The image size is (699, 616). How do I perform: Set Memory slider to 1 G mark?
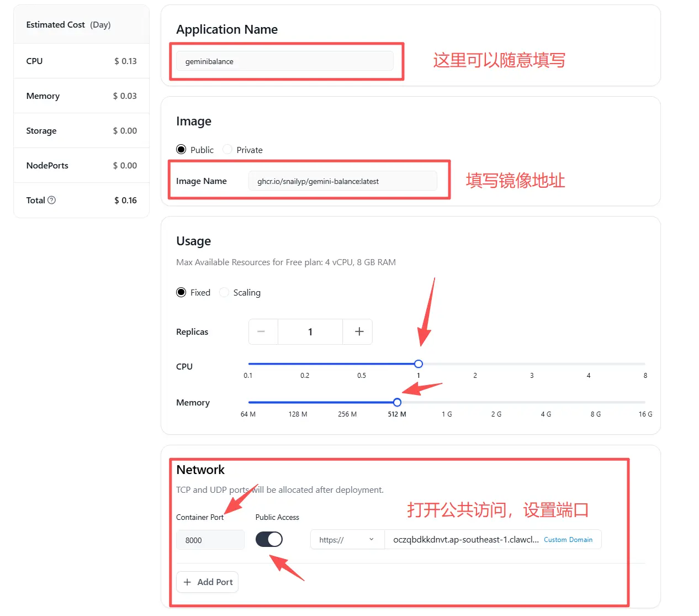tap(447, 403)
